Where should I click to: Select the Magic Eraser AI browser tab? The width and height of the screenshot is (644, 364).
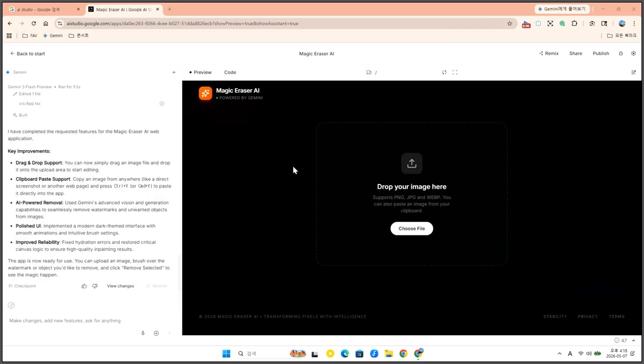click(x=123, y=9)
